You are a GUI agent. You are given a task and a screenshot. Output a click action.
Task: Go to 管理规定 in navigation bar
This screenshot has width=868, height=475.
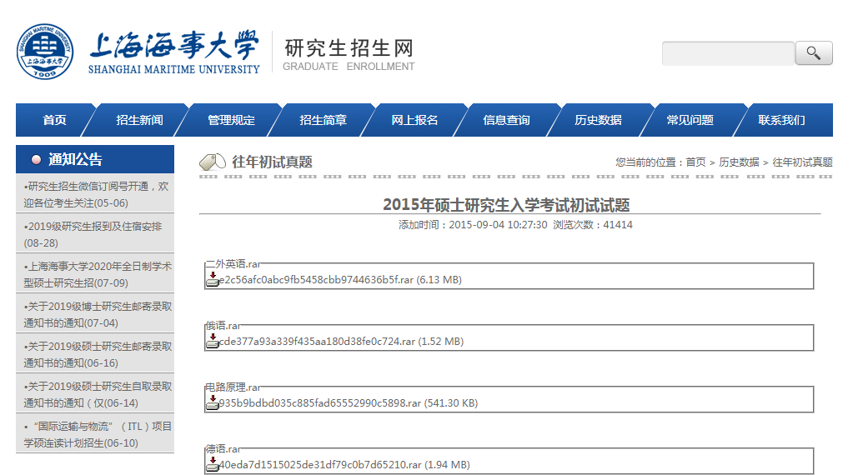coord(231,120)
